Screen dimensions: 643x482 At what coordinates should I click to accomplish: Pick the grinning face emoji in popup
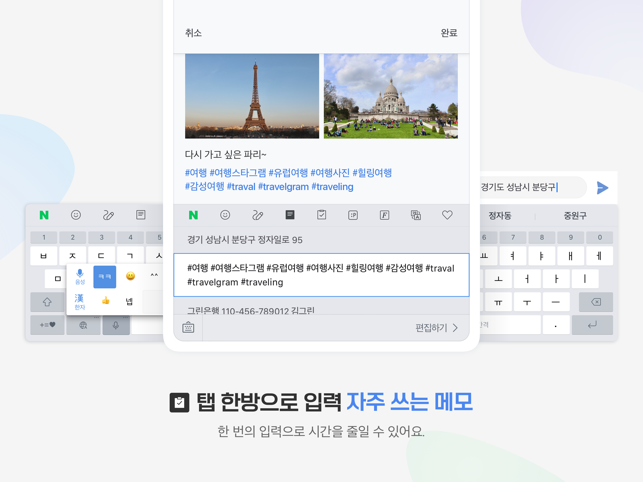coord(130,276)
